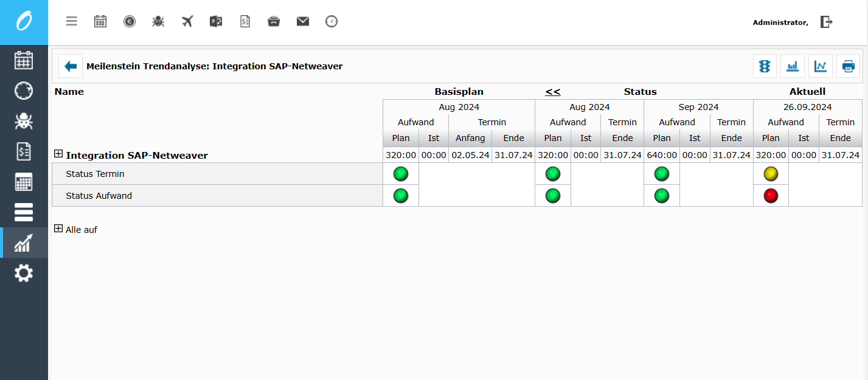Open the bar chart view
The width and height of the screenshot is (868, 380).
point(793,66)
